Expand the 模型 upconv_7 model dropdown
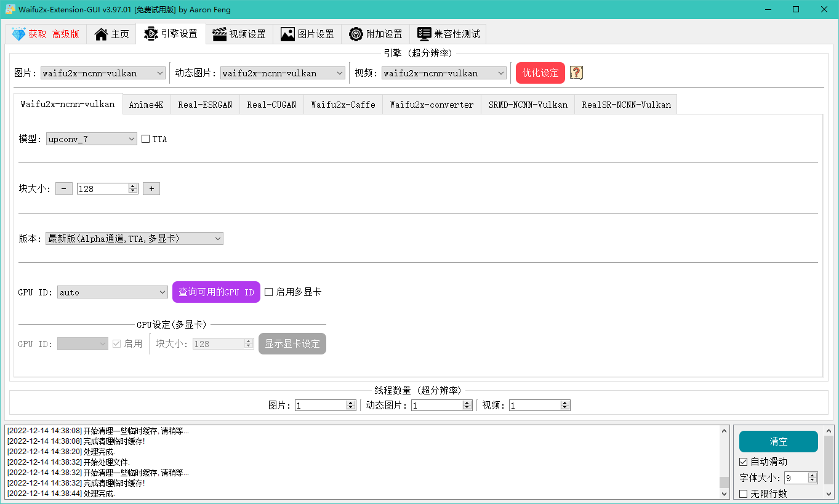The width and height of the screenshot is (839, 504). (x=92, y=139)
